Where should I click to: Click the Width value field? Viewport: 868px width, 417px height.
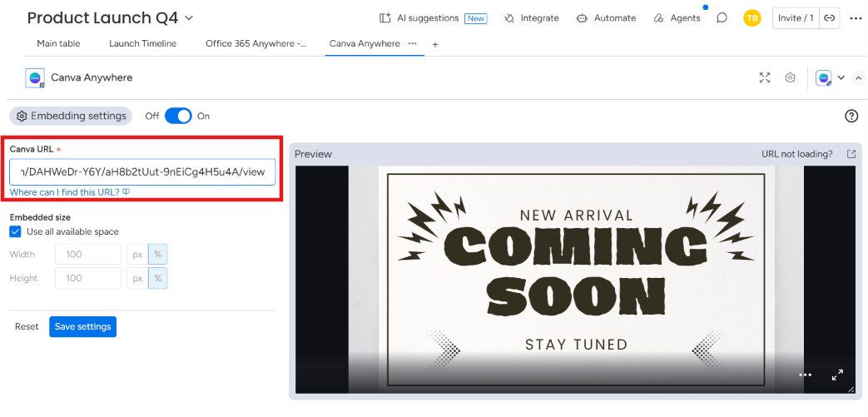pyautogui.click(x=88, y=254)
